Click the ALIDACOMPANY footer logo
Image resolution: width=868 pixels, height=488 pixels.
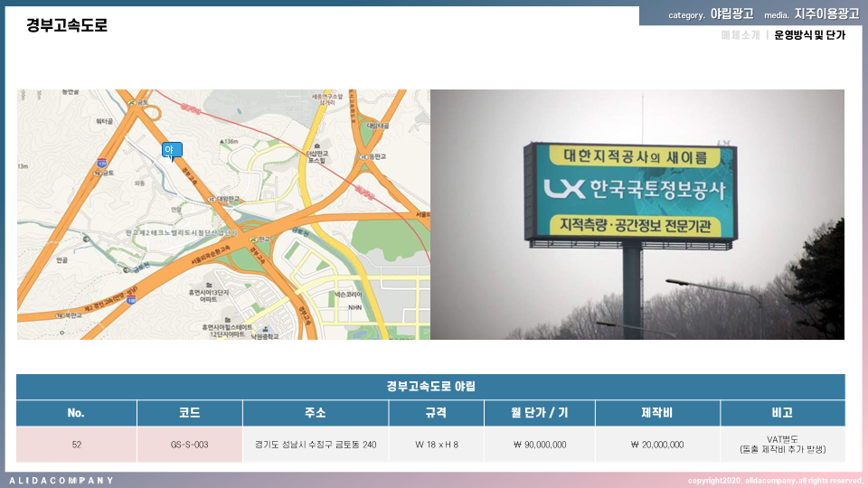pyautogui.click(x=61, y=480)
